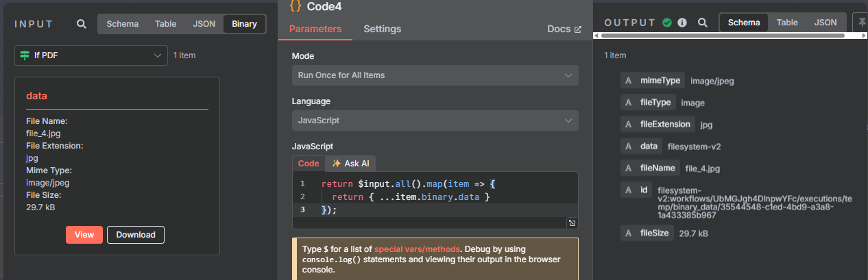
Task: Click the type icon beside fileName
Action: click(x=629, y=168)
